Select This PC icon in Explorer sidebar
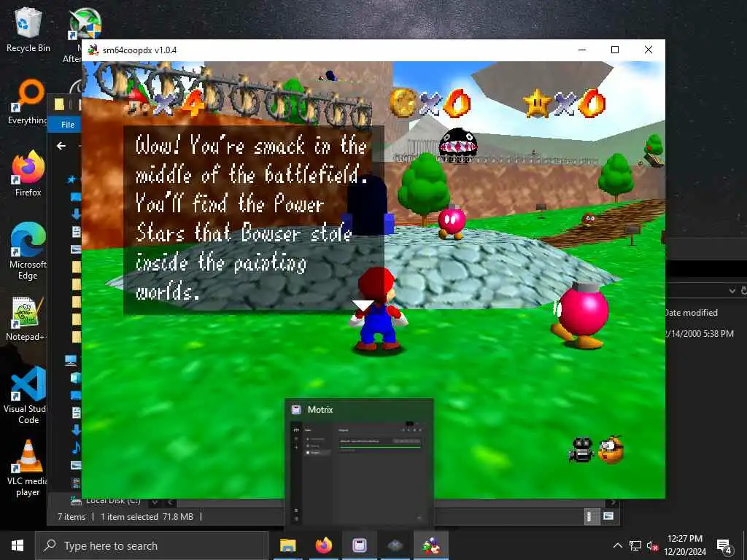The height and width of the screenshot is (560, 747). (71, 360)
